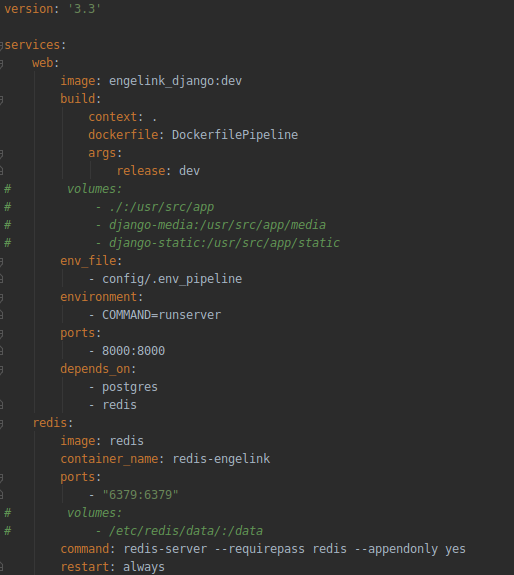Viewport: 514px width, 575px height.
Task: Click the "6379:6379" port string
Action: (x=140, y=495)
